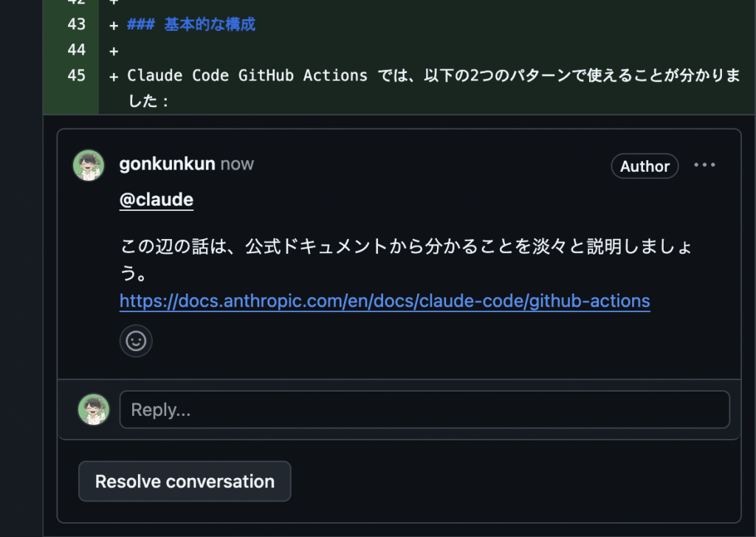Image resolution: width=756 pixels, height=537 pixels.
Task: Select diff line number 43
Action: [77, 24]
